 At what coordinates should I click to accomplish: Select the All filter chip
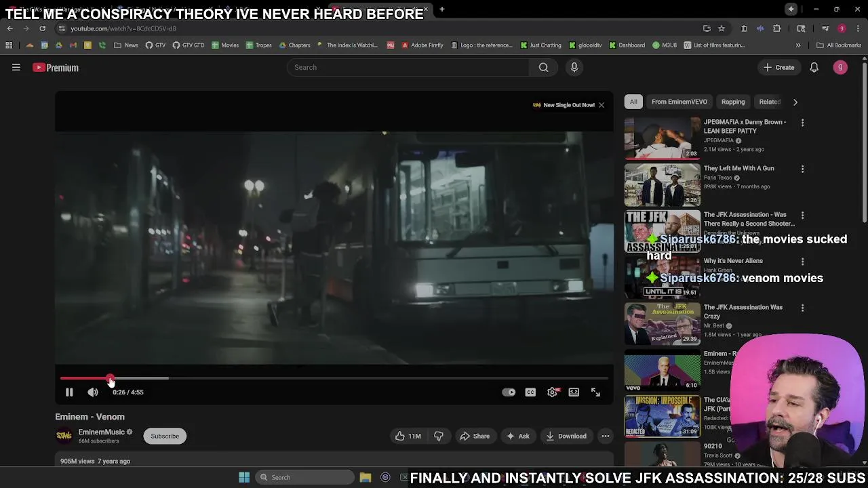[x=633, y=102]
